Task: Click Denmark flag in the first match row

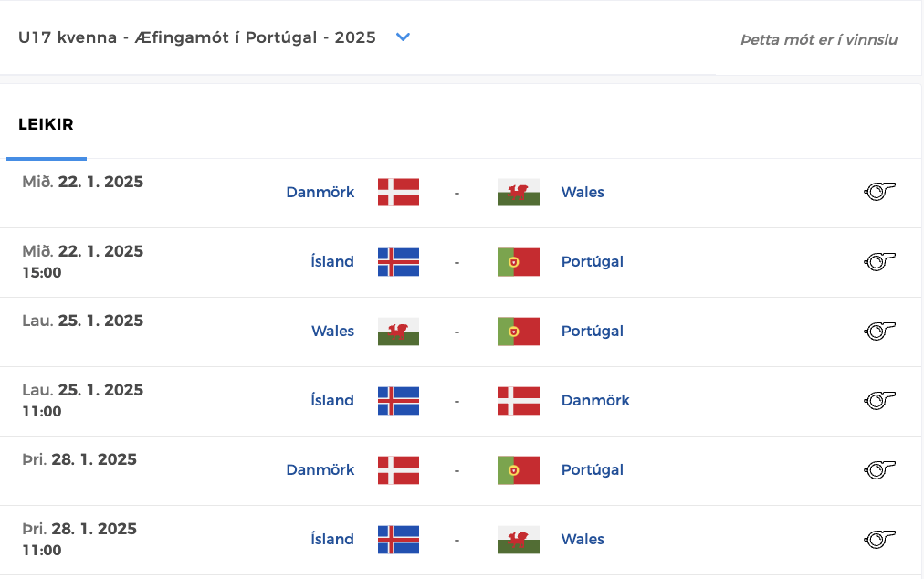Action: point(398,192)
